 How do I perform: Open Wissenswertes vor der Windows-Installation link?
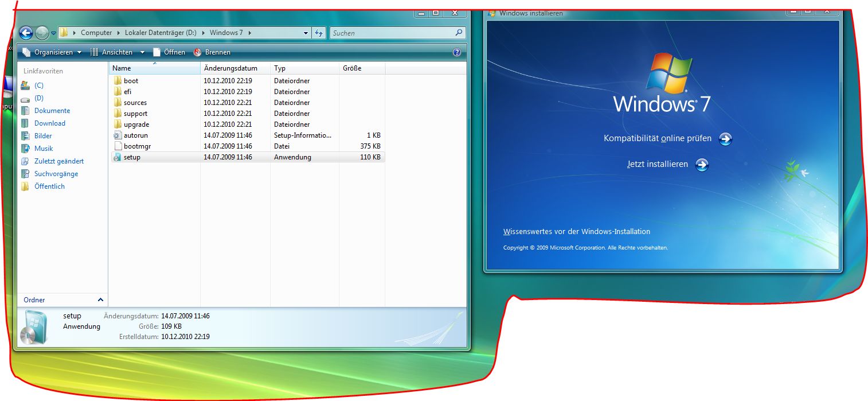point(577,232)
